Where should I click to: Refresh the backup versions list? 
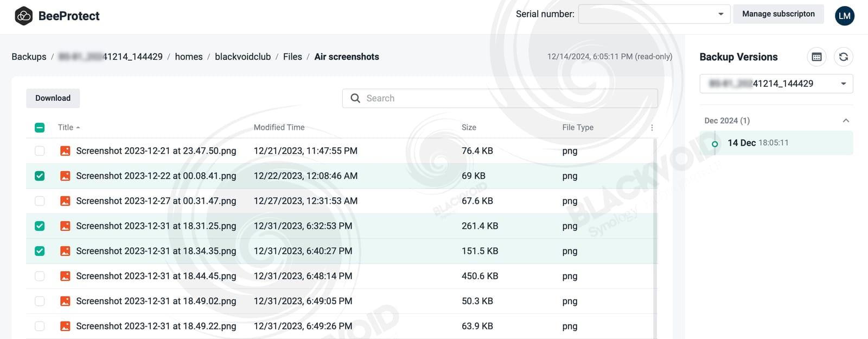pos(843,57)
